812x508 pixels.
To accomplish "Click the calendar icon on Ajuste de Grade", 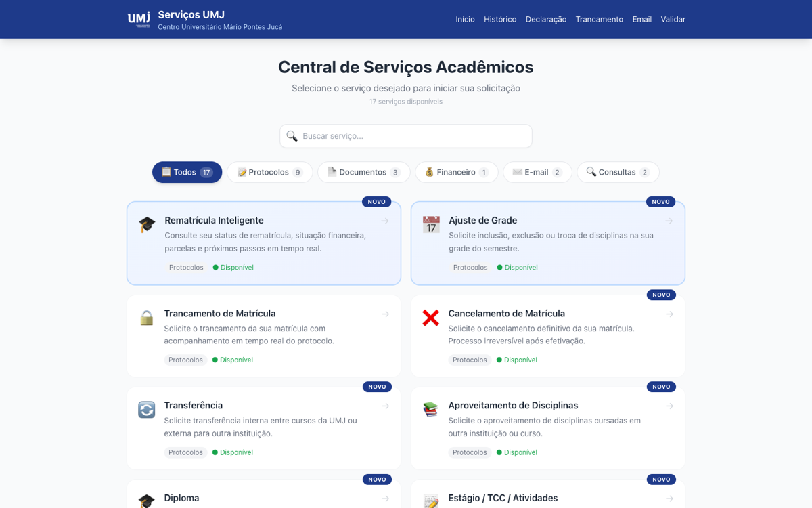I will (431, 224).
